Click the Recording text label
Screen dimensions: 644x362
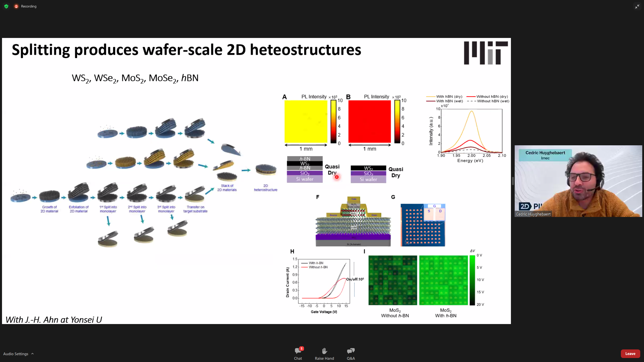tap(29, 6)
